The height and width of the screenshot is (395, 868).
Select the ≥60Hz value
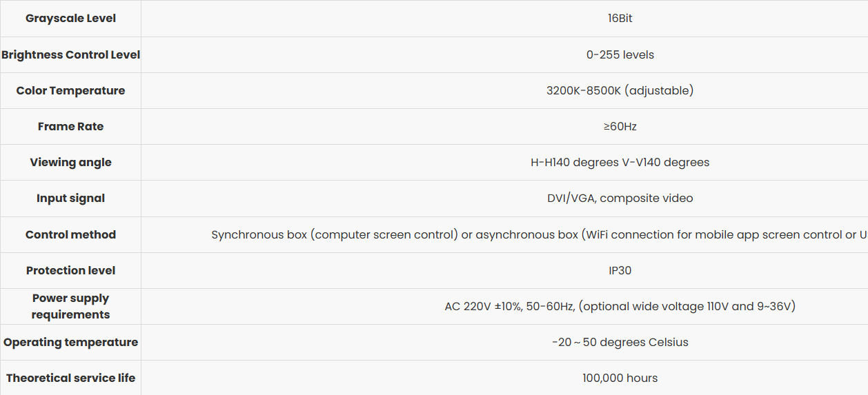click(x=620, y=126)
